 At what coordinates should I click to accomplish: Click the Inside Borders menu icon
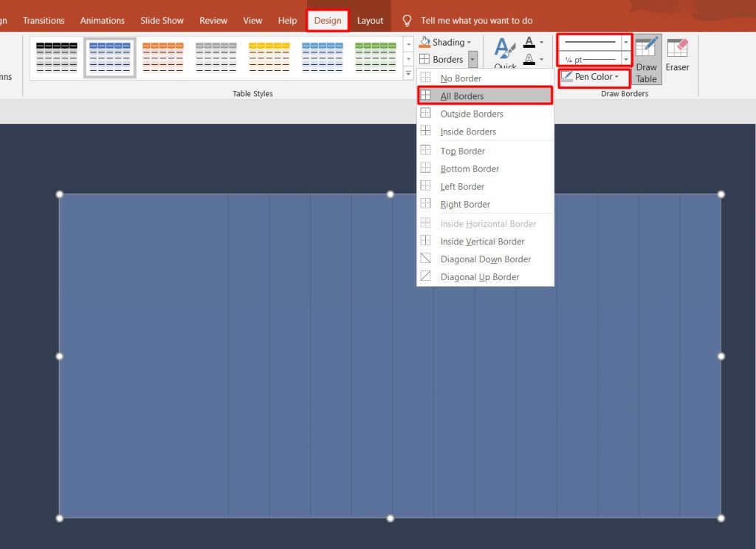pos(426,131)
